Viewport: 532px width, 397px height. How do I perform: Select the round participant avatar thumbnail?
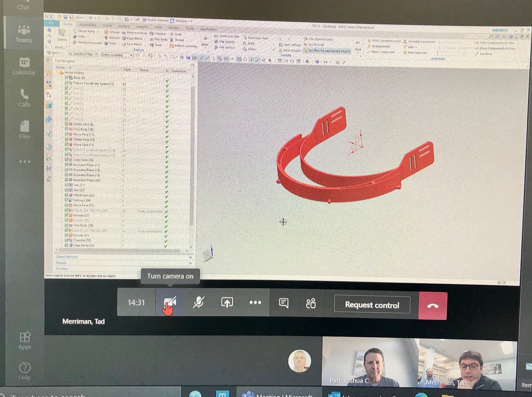tap(300, 361)
